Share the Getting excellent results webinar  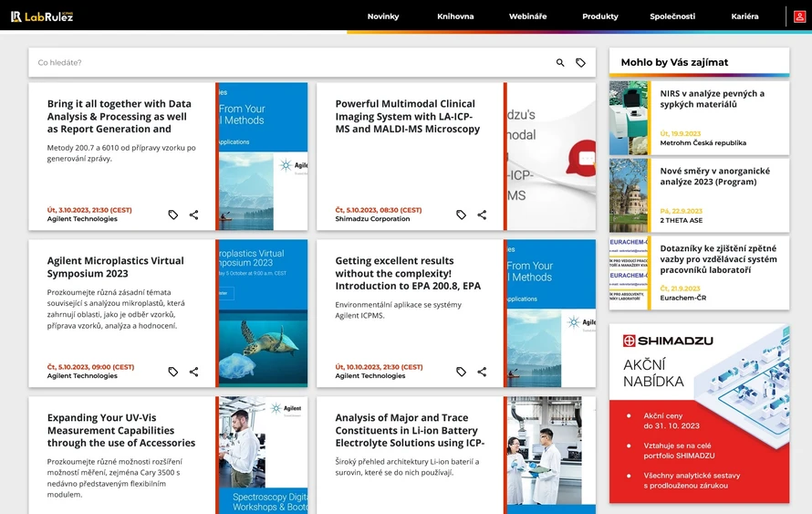482,372
